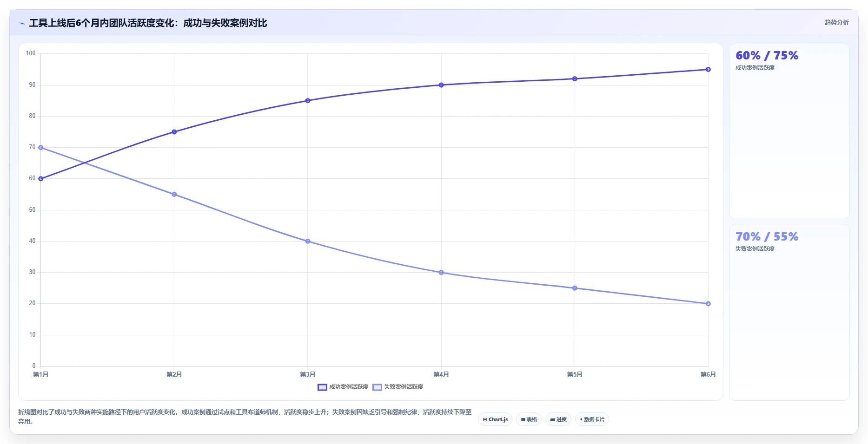Click the 成功案例 data point at 第2月 (75)

(x=174, y=132)
